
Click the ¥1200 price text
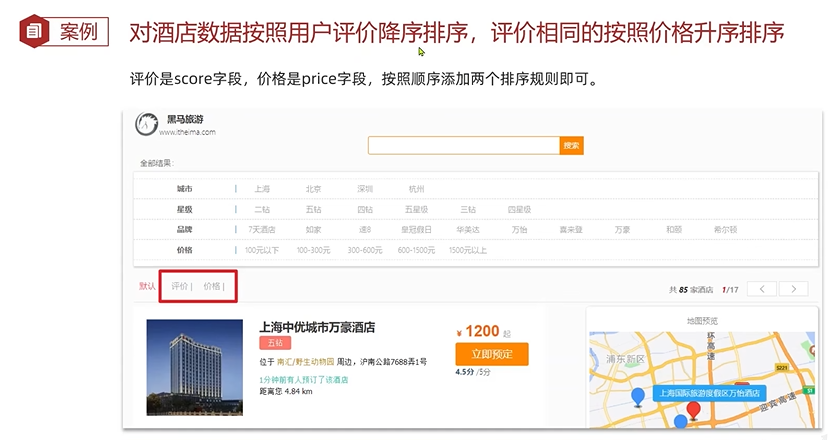[x=478, y=332]
